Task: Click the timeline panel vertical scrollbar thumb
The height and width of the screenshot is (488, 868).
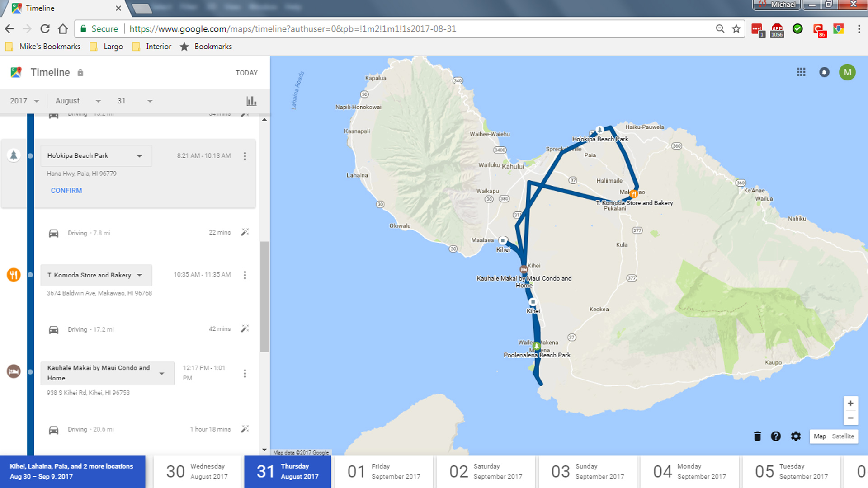Action: click(264, 296)
